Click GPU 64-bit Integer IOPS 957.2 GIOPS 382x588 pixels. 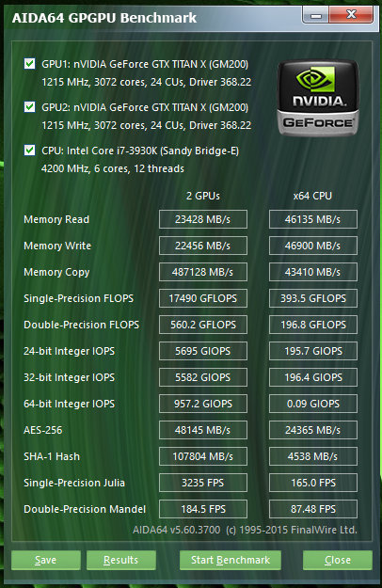(x=203, y=404)
